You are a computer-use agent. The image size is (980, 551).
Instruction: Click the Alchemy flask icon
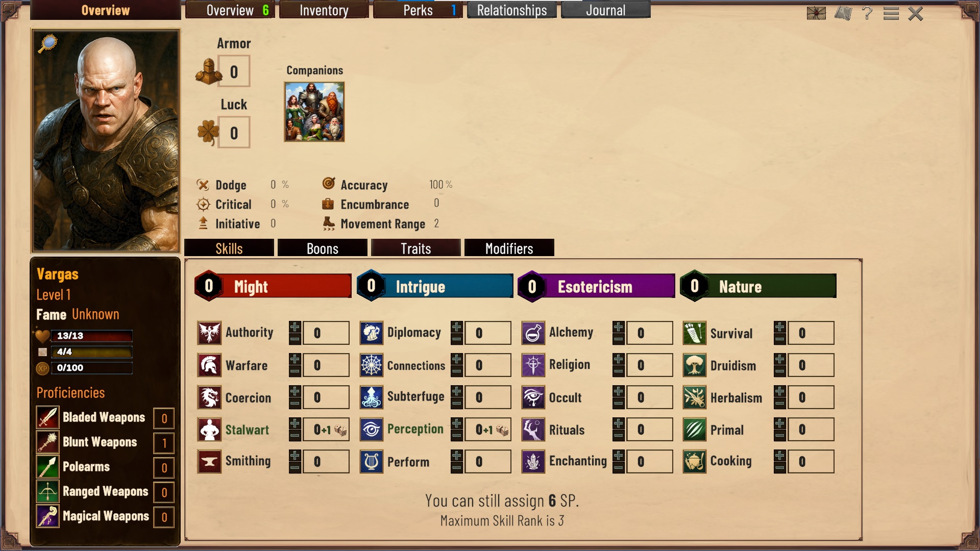click(533, 333)
